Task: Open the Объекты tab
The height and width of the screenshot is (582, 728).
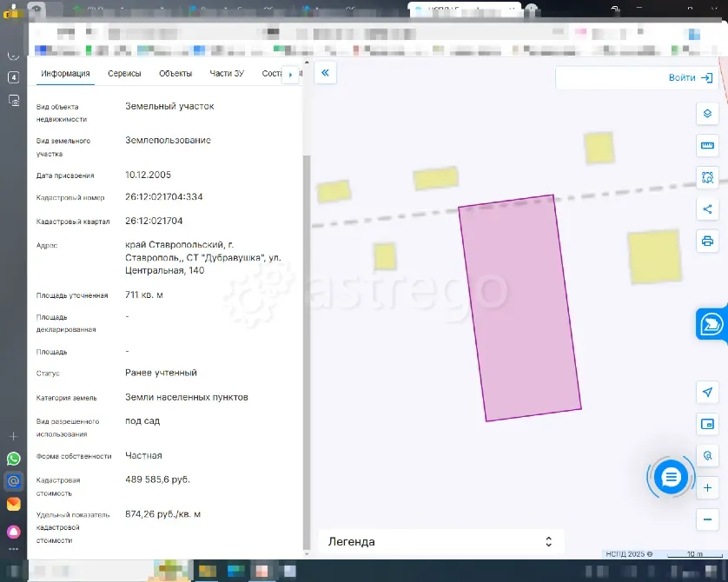Action: click(x=175, y=74)
